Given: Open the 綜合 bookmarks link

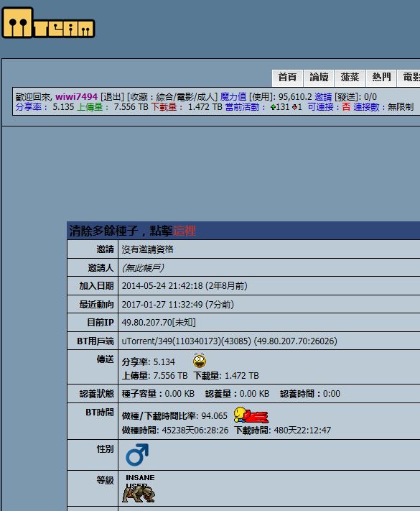Looking at the screenshot, I should coord(164,97).
